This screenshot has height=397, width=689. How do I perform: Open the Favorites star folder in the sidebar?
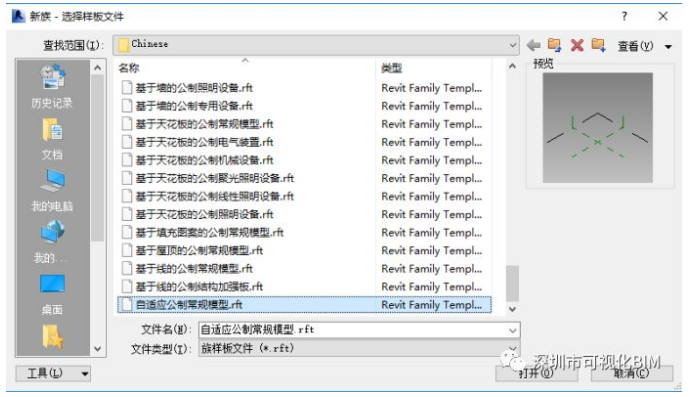[x=52, y=337]
